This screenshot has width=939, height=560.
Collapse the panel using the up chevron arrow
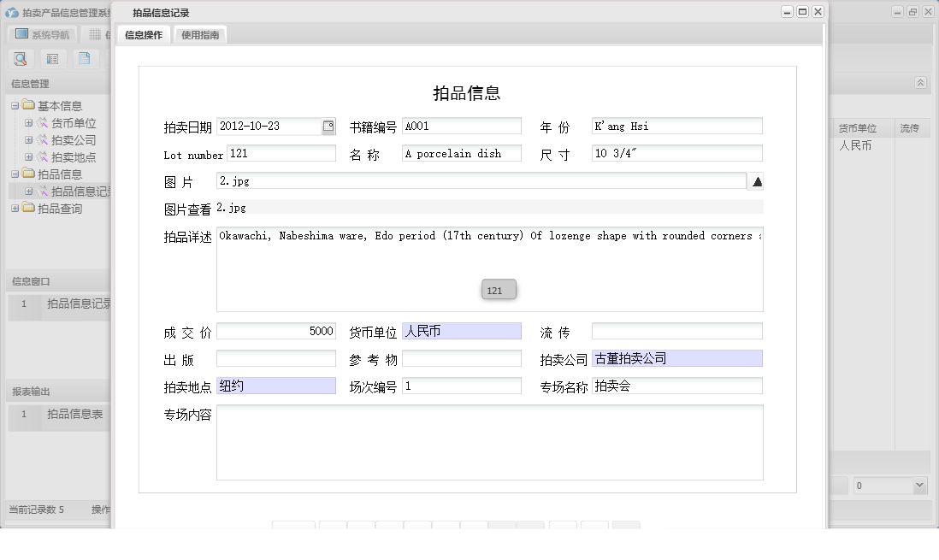pos(921,83)
